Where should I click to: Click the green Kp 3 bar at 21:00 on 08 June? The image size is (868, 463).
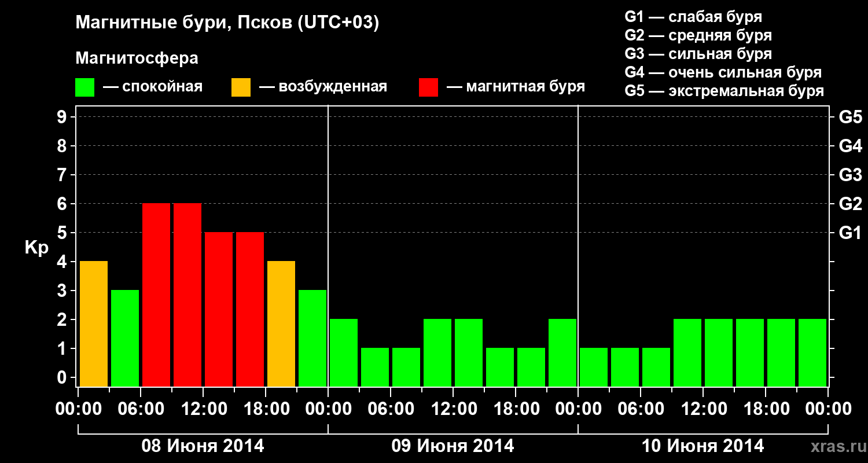click(312, 338)
